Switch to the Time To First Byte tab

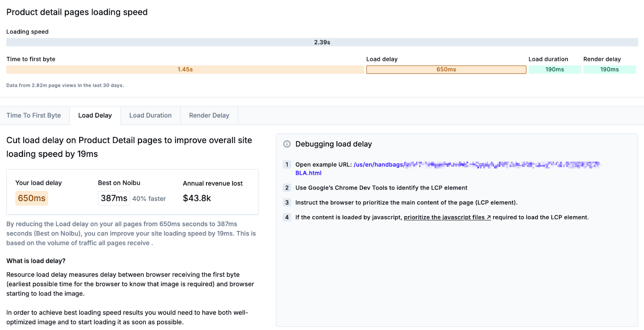pos(34,115)
